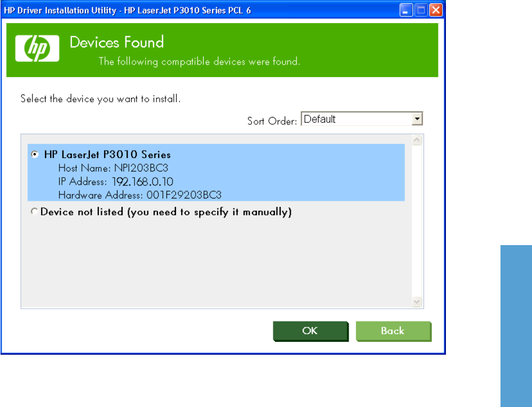This screenshot has height=407, width=532.
Task: Choose Device not listed radio option
Action: (x=34, y=211)
